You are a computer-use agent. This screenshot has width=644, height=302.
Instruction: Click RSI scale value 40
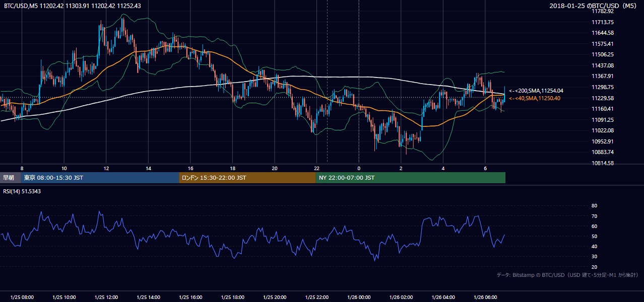pos(594,246)
